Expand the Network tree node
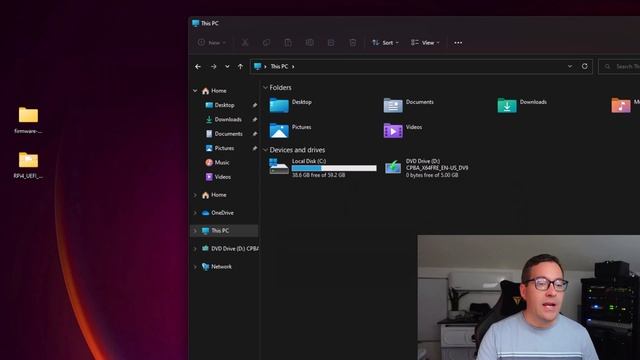The width and height of the screenshot is (640, 360). pyautogui.click(x=195, y=267)
